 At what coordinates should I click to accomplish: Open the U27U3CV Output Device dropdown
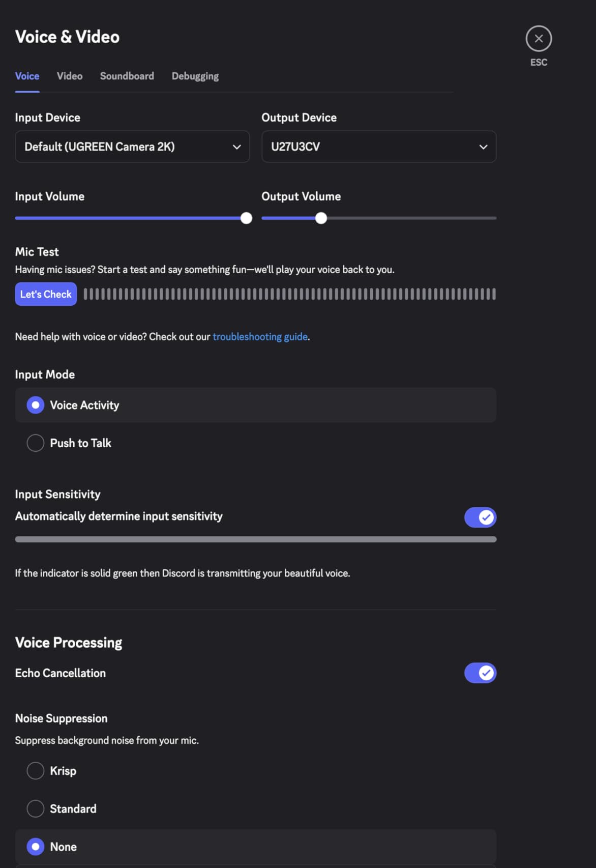(x=379, y=147)
